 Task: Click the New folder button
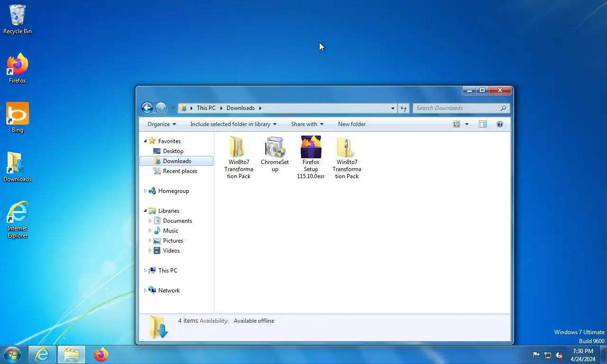point(352,124)
